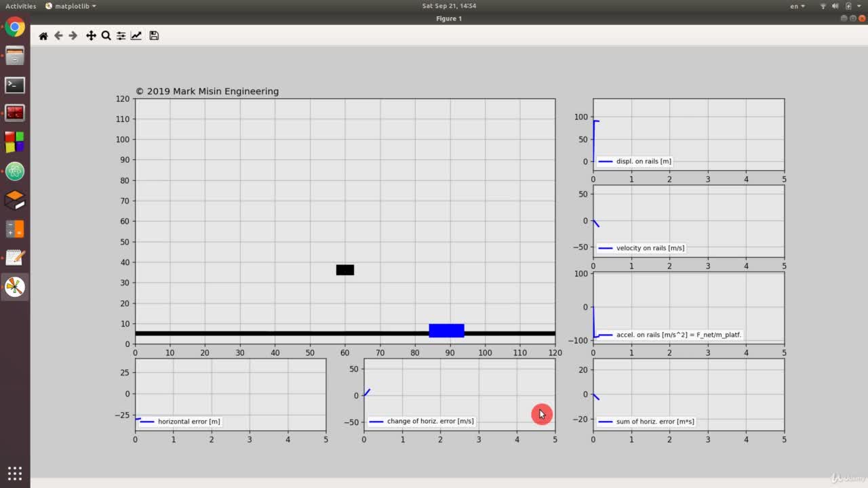The height and width of the screenshot is (488, 868).
Task: Click the 'velocity on rails [m/s]' legend
Action: pos(641,248)
